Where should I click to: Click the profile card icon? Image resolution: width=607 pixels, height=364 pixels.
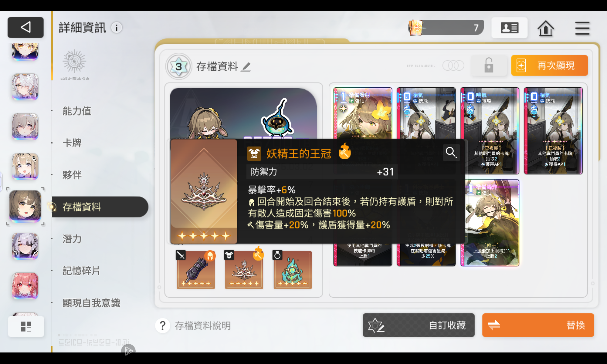point(509,28)
